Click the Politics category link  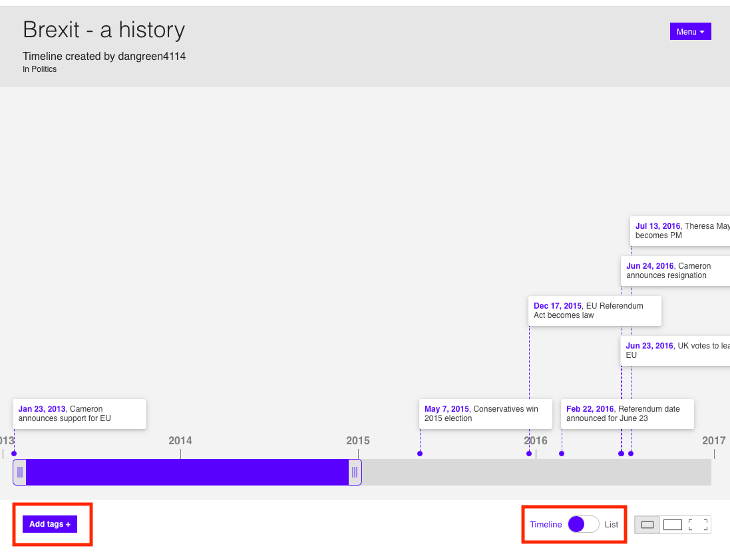[x=44, y=69]
